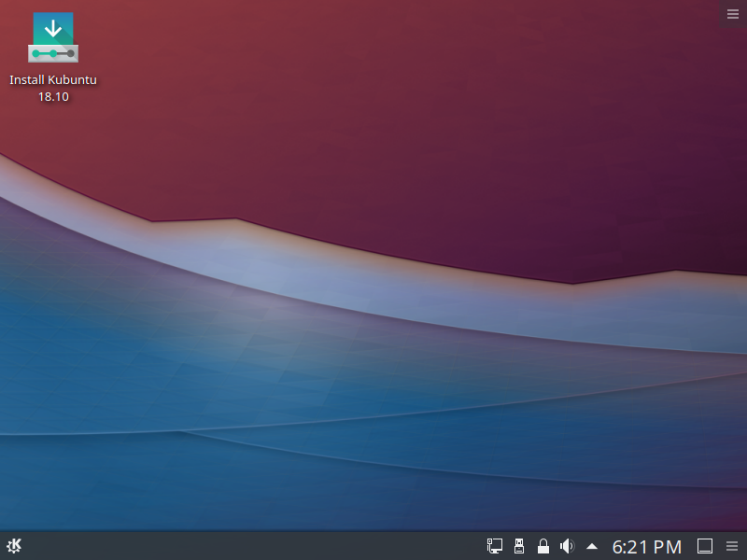Open the panel settings hamburger in taskbar
The height and width of the screenshot is (560, 747).
[x=732, y=546]
